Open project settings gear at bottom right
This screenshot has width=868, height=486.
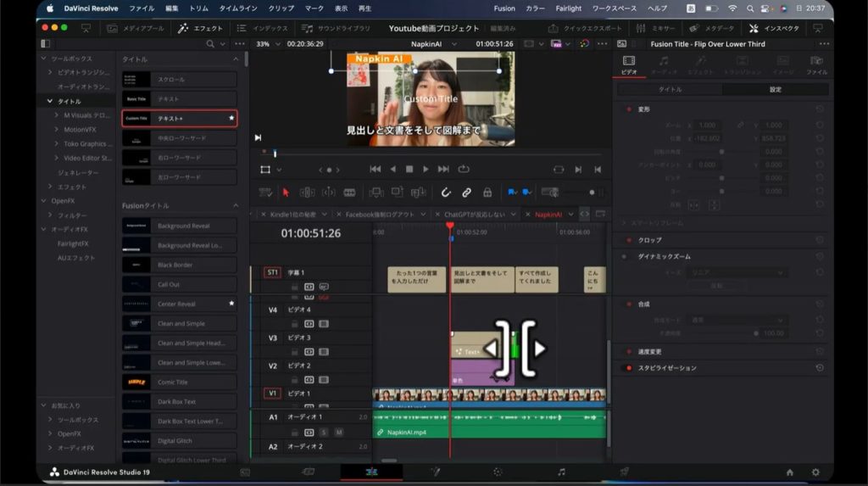(x=815, y=472)
